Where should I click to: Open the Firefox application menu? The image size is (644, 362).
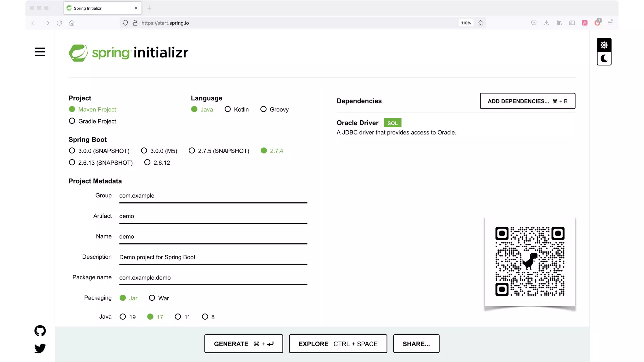(610, 22)
